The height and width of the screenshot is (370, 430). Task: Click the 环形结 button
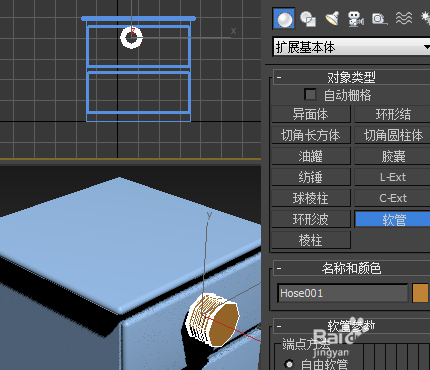(x=392, y=114)
